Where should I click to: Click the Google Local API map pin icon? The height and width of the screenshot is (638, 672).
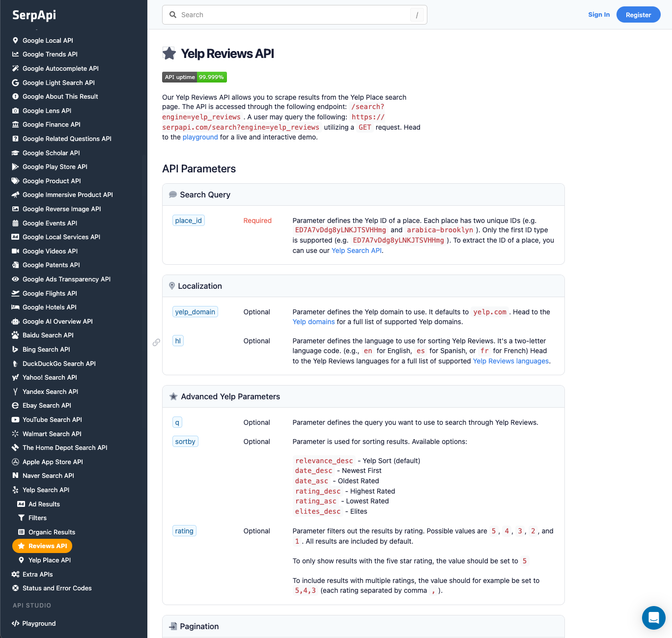point(15,40)
